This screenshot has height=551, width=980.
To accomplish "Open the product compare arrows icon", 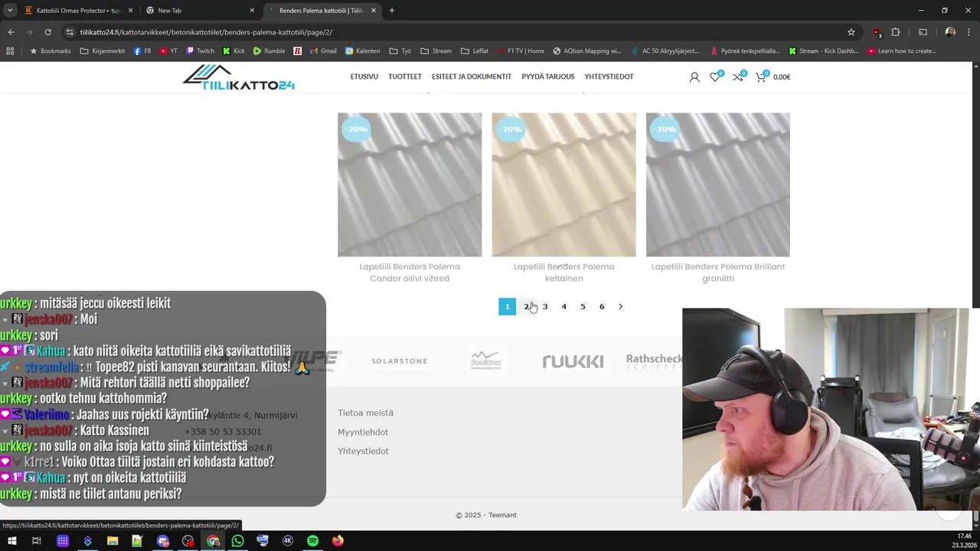I will [x=738, y=77].
